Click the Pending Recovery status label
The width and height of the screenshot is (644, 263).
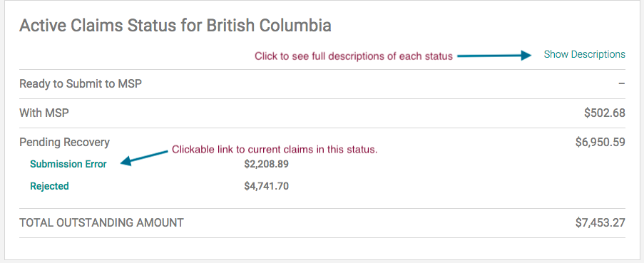(x=64, y=143)
